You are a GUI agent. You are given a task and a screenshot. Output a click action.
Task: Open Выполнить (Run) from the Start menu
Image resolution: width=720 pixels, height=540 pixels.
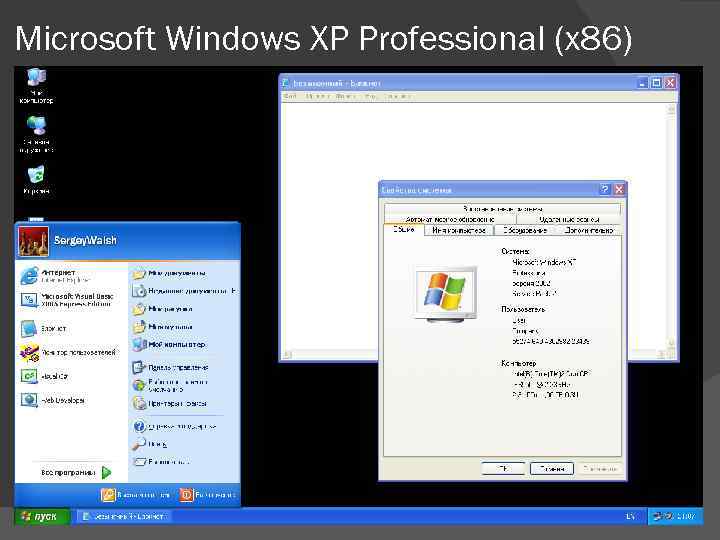pyautogui.click(x=162, y=461)
